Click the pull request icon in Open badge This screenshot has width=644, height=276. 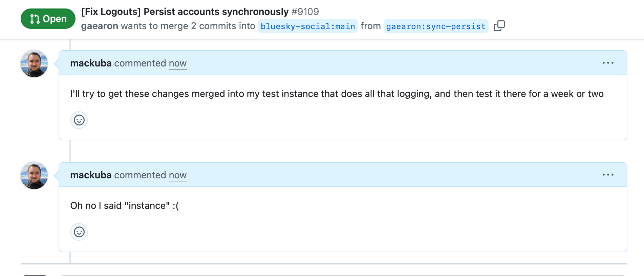click(35, 19)
